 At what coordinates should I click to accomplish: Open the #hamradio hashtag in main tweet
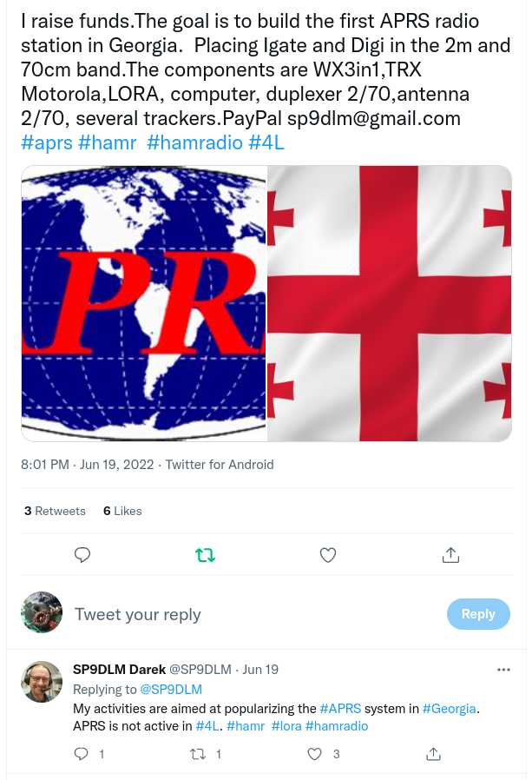194,142
